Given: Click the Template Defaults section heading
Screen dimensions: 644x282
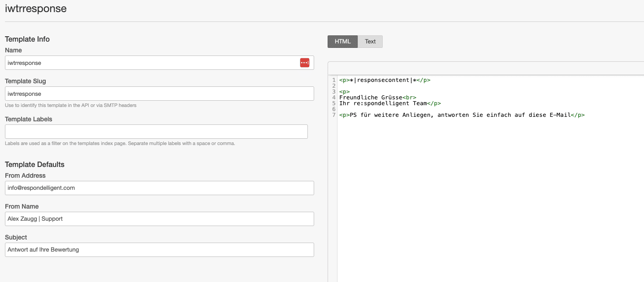Looking at the screenshot, I should (x=35, y=164).
